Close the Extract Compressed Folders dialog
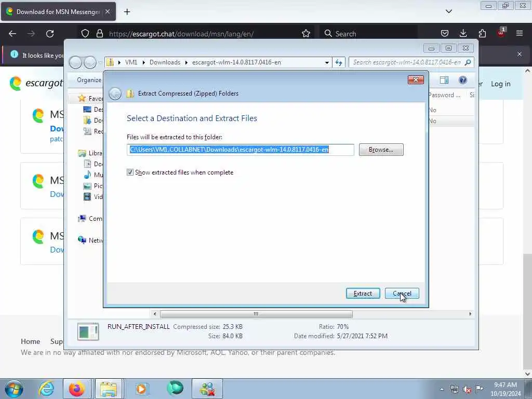 (x=416, y=79)
